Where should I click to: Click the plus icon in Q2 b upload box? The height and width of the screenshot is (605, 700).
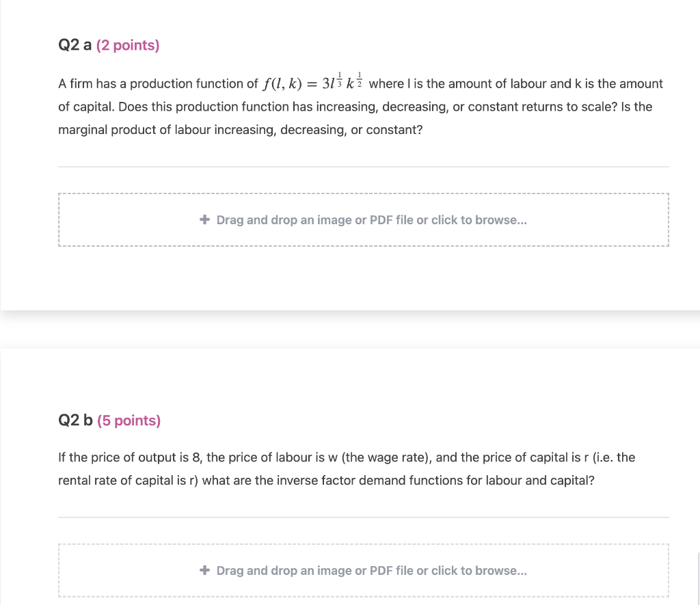(204, 571)
